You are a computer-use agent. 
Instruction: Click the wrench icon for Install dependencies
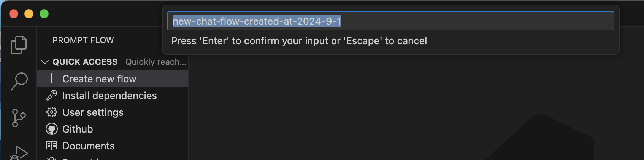click(51, 95)
